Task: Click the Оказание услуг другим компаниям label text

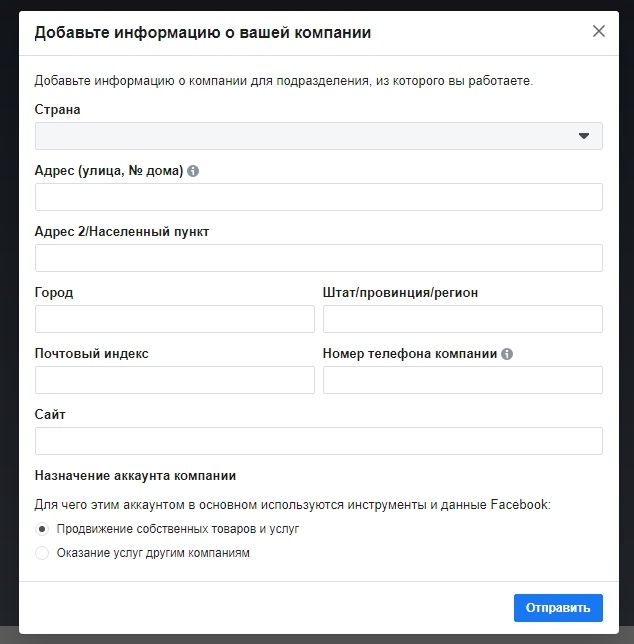Action: coord(153,553)
